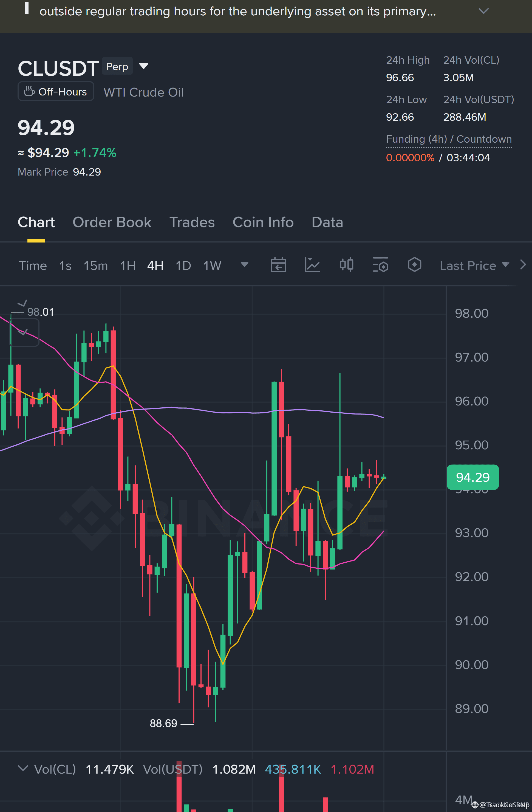
Task: Click the hexagon chart preferences icon
Action: coord(414,265)
